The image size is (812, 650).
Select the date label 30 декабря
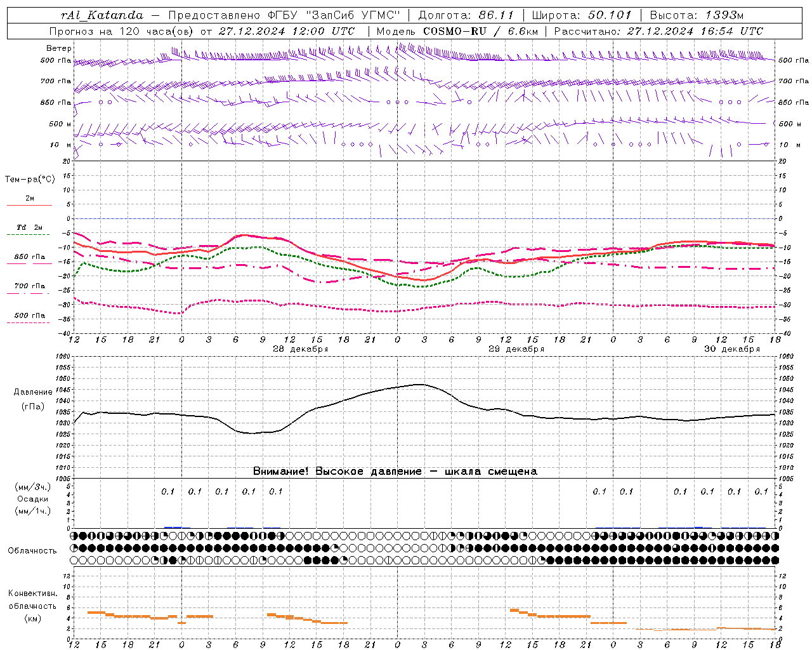(x=731, y=349)
